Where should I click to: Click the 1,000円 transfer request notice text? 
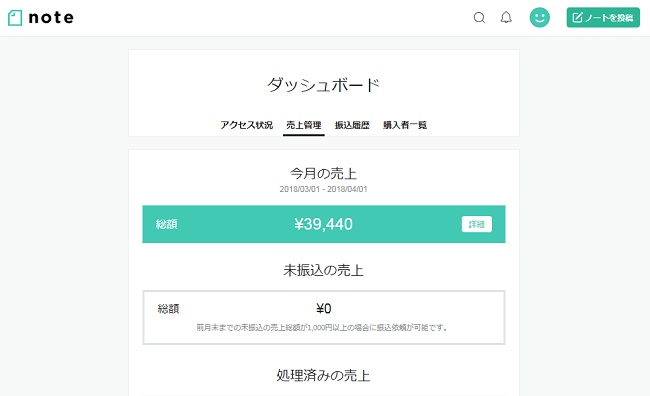pyautogui.click(x=322, y=328)
